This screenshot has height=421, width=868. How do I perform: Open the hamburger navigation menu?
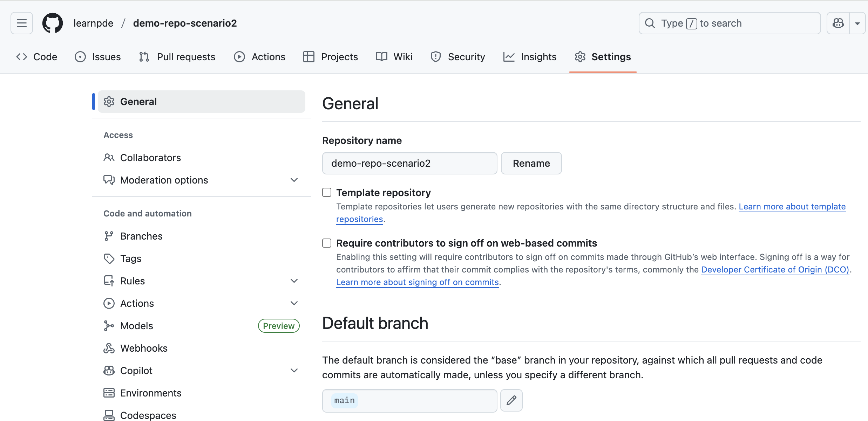pos(22,23)
